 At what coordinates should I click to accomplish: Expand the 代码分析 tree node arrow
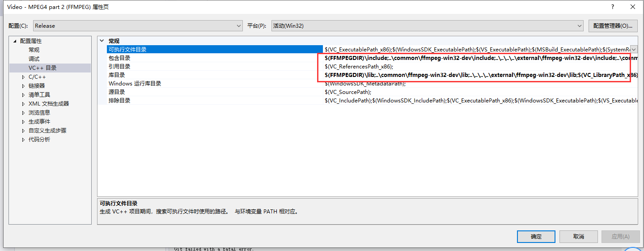pos(24,140)
